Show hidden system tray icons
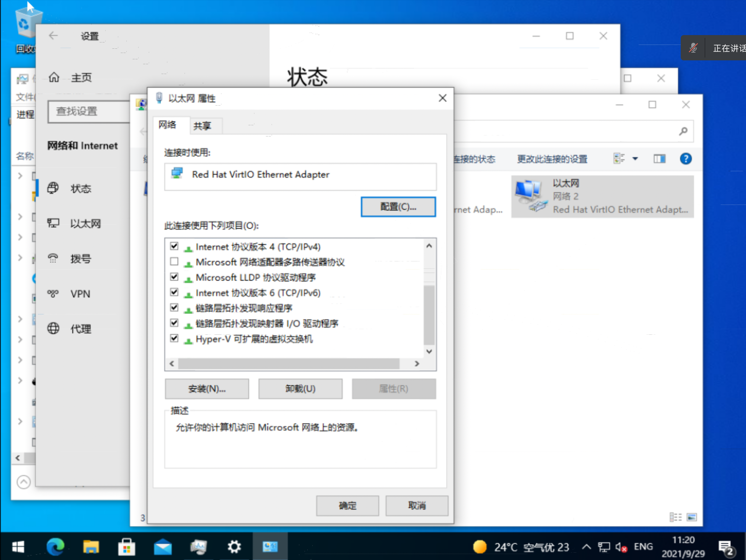The width and height of the screenshot is (746, 560). 586,547
